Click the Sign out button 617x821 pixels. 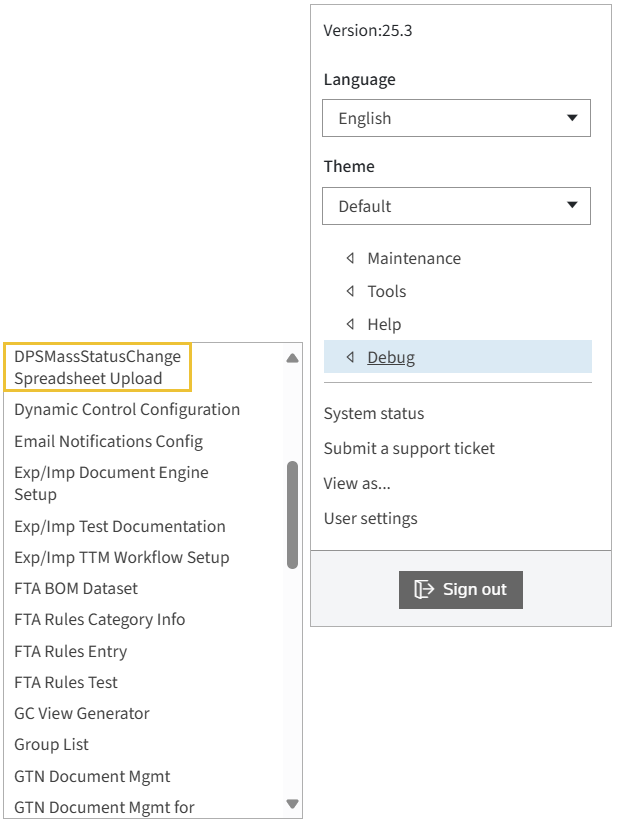tap(460, 589)
